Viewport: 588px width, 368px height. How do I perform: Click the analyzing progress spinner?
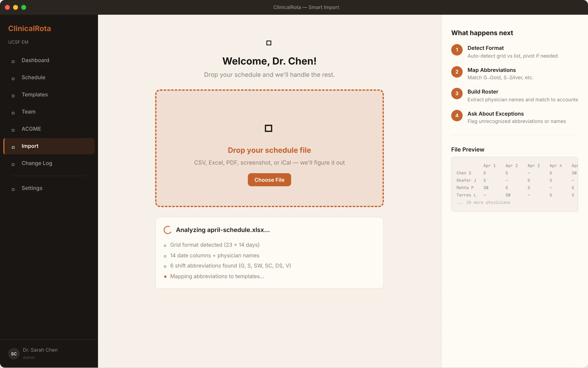pos(168,230)
